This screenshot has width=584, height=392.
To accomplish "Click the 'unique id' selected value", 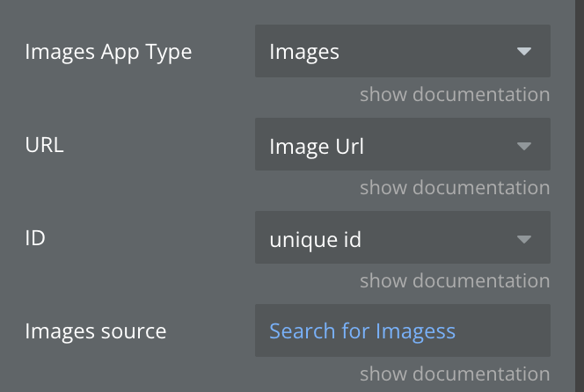I will (315, 238).
